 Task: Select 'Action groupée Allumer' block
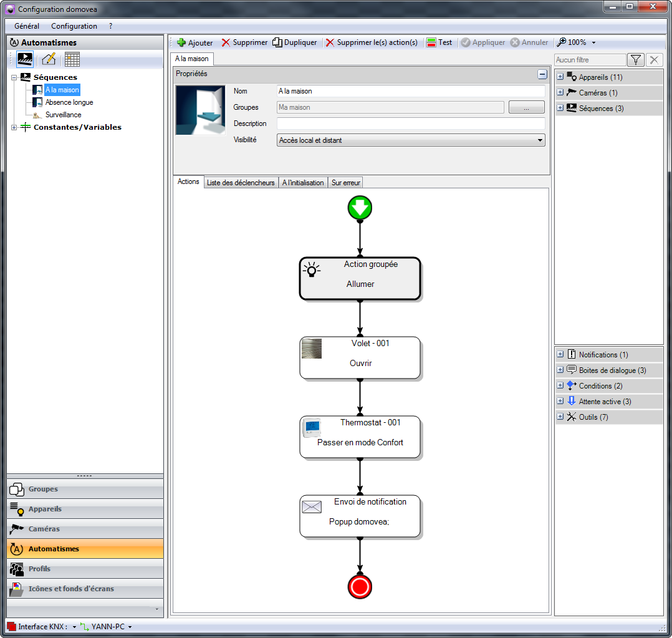click(360, 278)
